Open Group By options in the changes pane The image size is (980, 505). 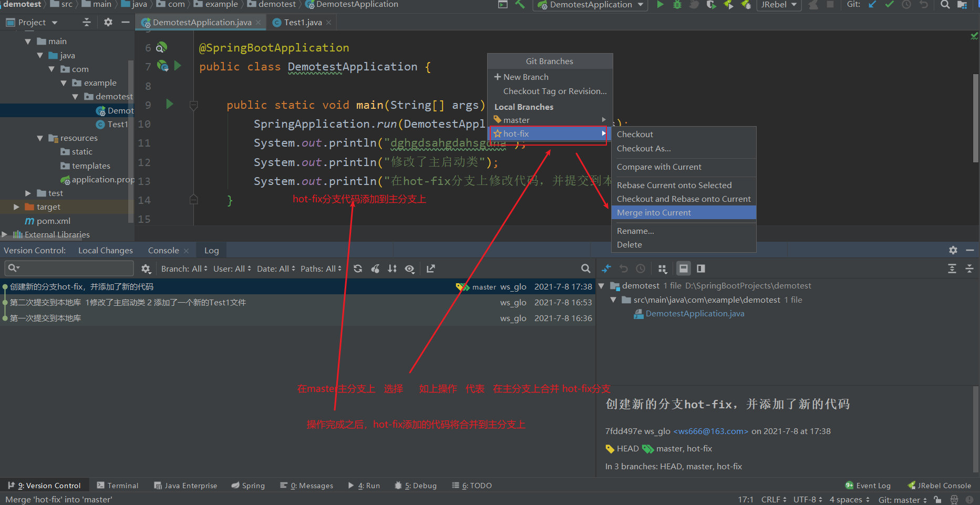(x=663, y=269)
